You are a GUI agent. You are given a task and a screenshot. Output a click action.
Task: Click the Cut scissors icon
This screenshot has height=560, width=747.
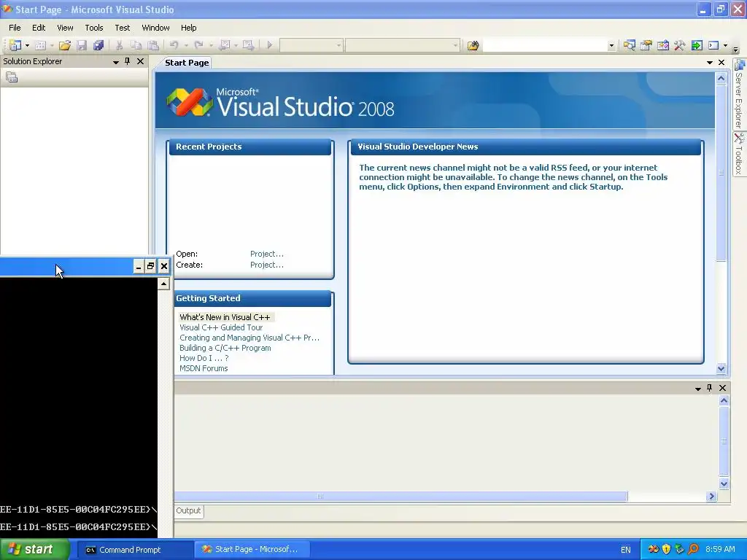(x=119, y=45)
